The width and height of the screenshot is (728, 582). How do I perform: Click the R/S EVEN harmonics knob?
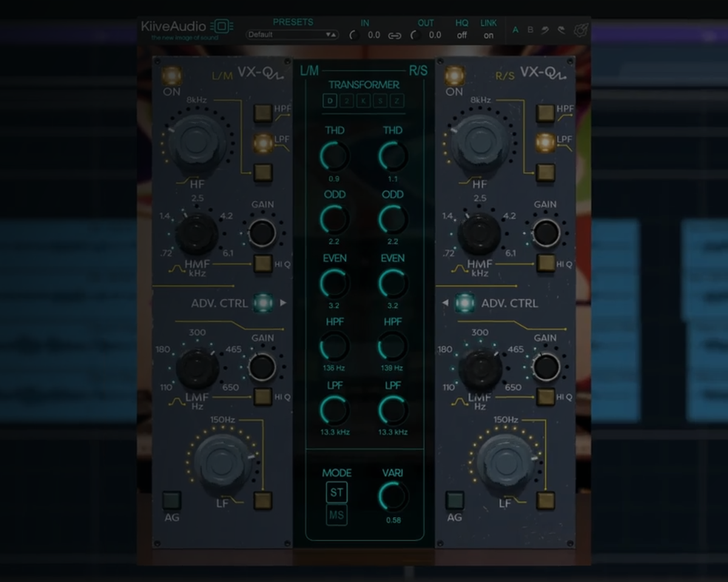[x=393, y=284]
